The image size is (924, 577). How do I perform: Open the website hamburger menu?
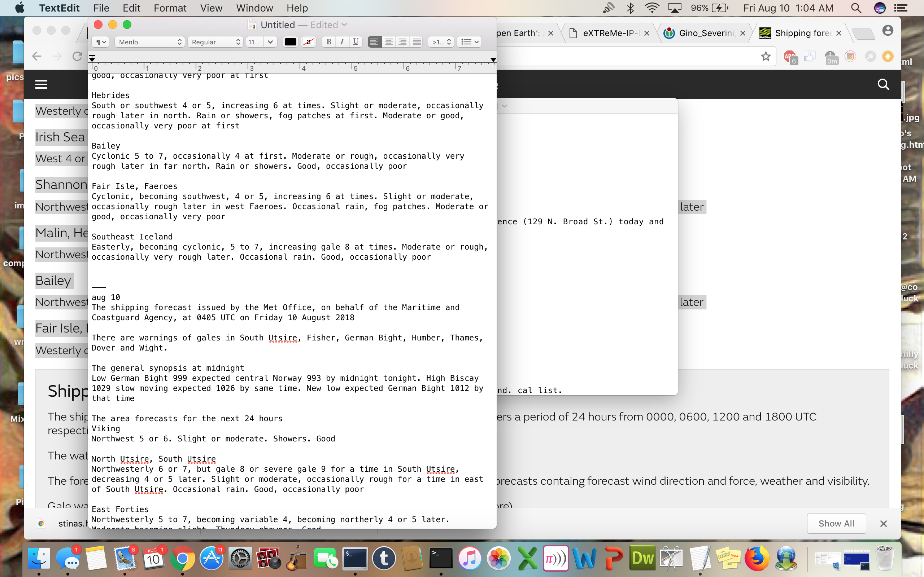pos(41,84)
